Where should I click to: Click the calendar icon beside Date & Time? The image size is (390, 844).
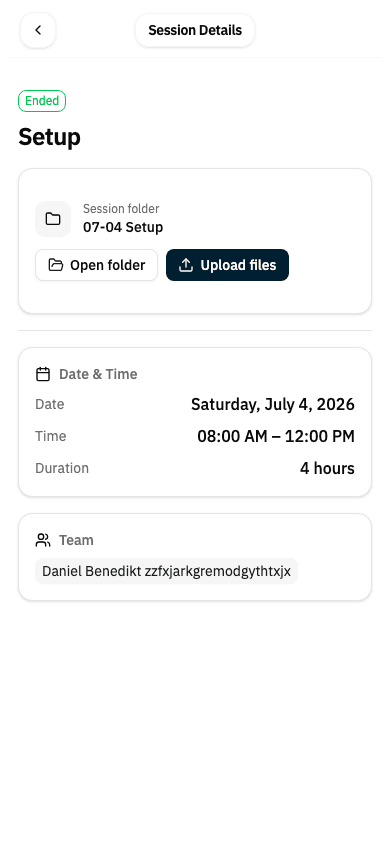43,374
